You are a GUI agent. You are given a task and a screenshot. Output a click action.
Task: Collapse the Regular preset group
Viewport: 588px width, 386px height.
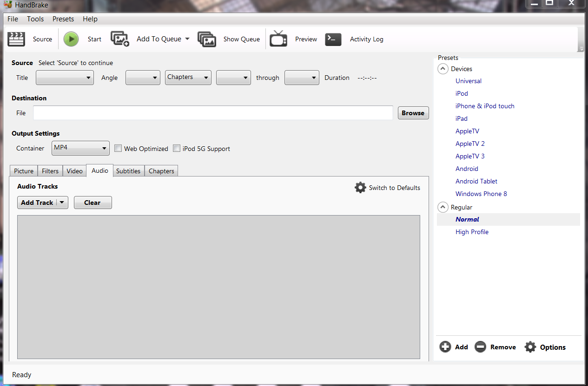(443, 207)
